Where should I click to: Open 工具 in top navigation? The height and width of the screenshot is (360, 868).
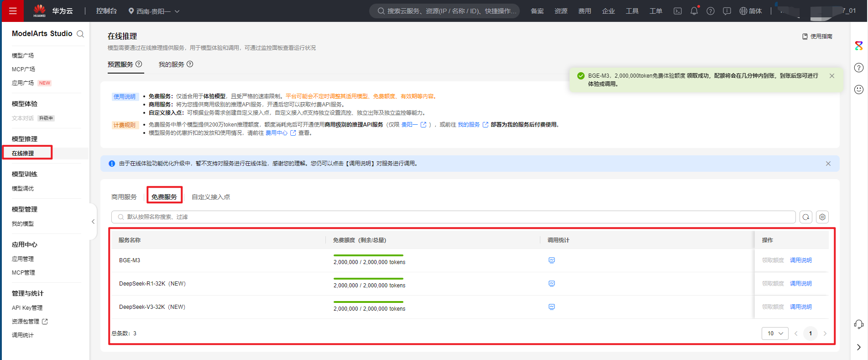pyautogui.click(x=632, y=11)
